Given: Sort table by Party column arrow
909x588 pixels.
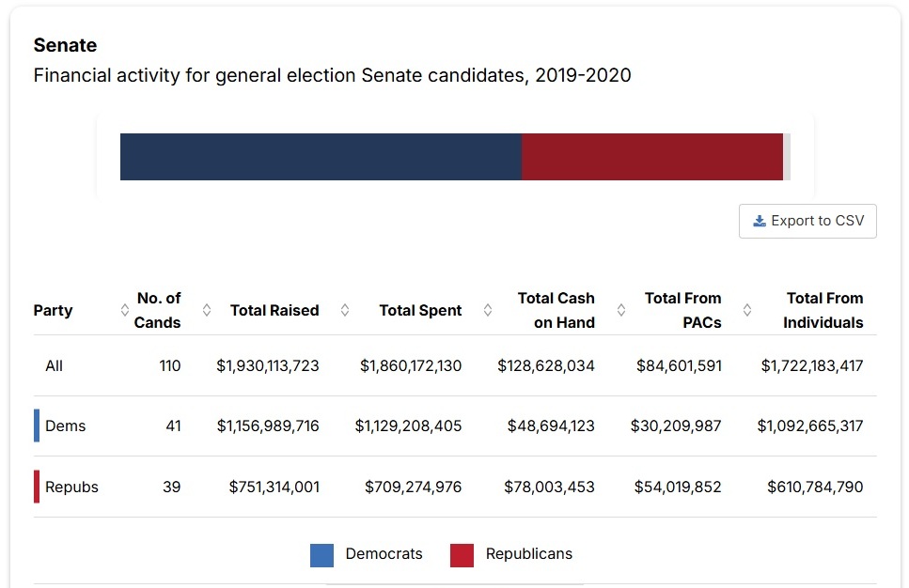Looking at the screenshot, I should click(125, 310).
